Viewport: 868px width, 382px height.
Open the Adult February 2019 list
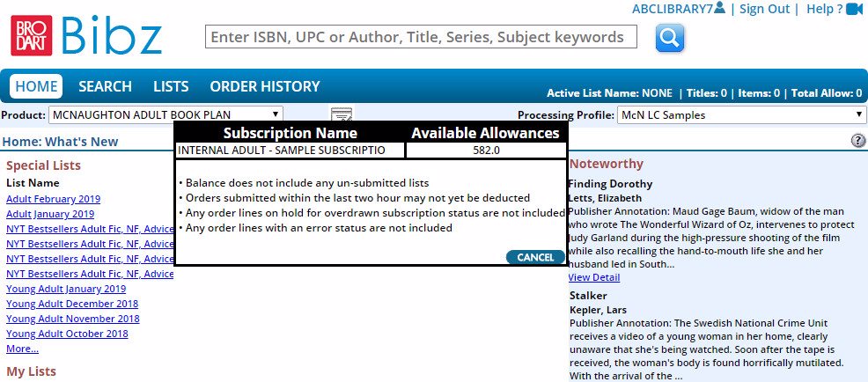tap(53, 199)
